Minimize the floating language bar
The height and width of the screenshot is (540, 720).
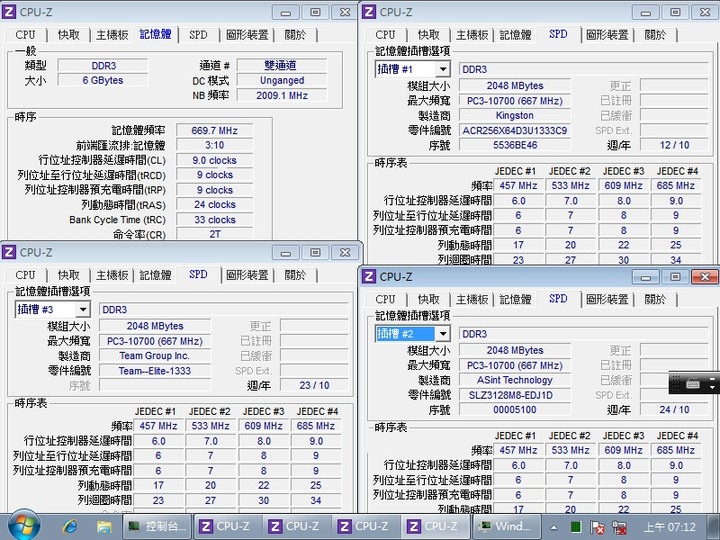712,378
